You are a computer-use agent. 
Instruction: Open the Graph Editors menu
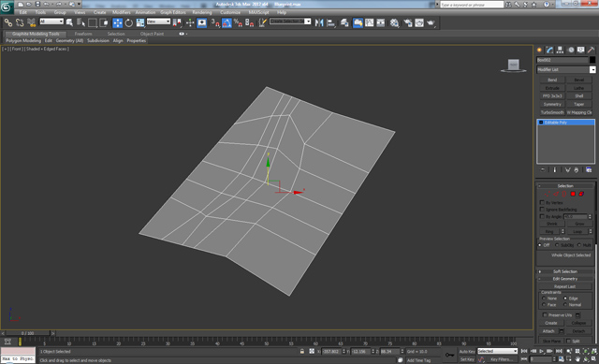pyautogui.click(x=172, y=12)
